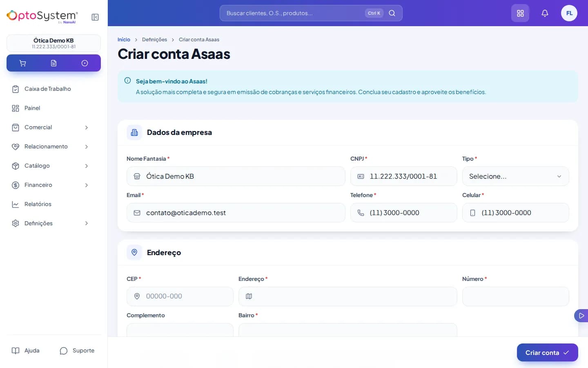
Task: Open the apps grid icon
Action: tap(520, 13)
